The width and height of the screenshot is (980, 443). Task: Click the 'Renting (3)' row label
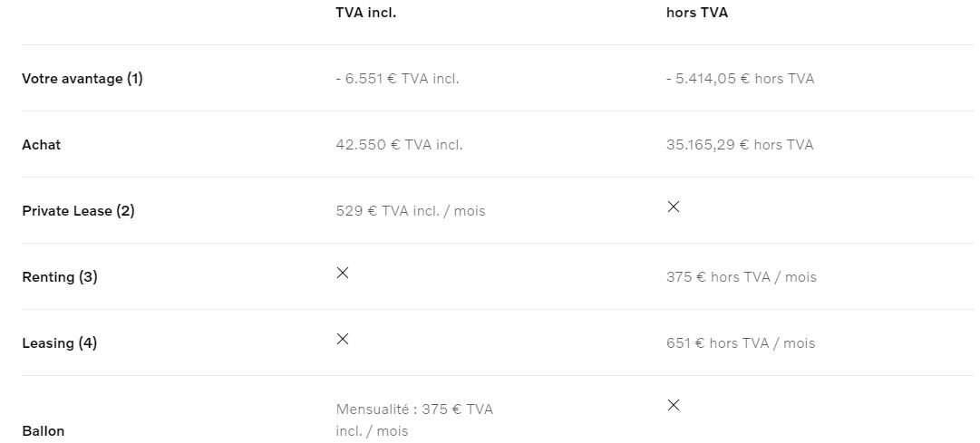click(x=60, y=277)
